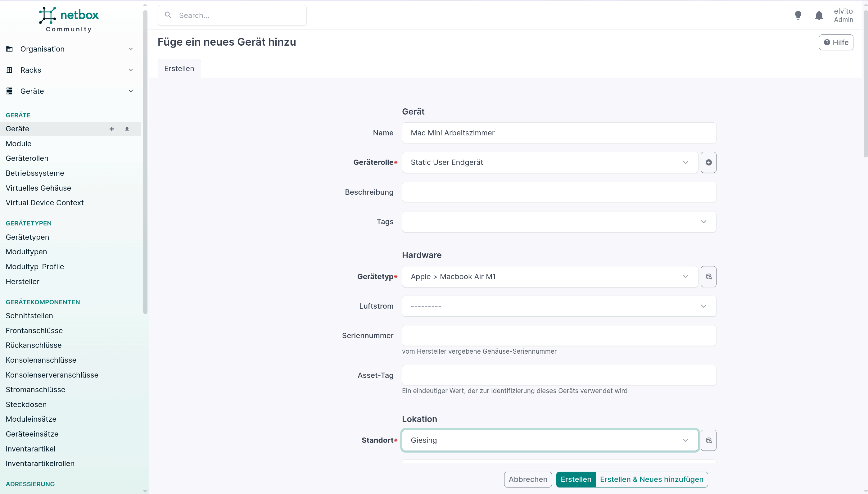Viewport: 868px width, 494px height.
Task: Import devices via the Geräte upload icon
Action: [x=127, y=129]
